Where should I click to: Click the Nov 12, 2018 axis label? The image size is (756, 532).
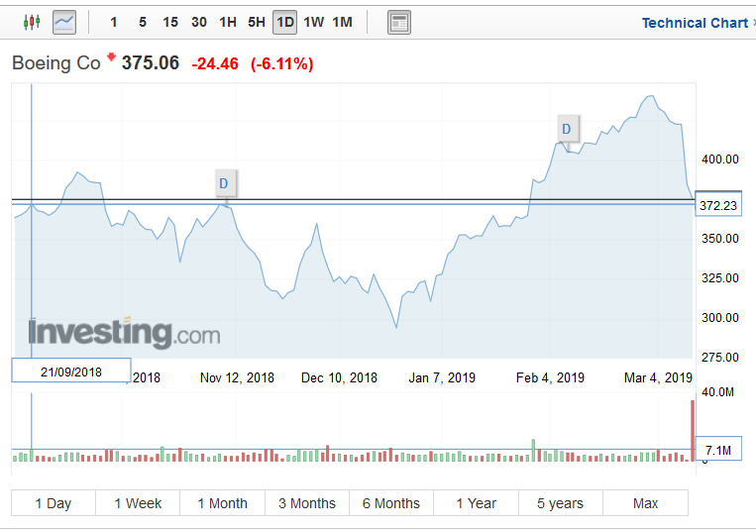click(x=237, y=377)
